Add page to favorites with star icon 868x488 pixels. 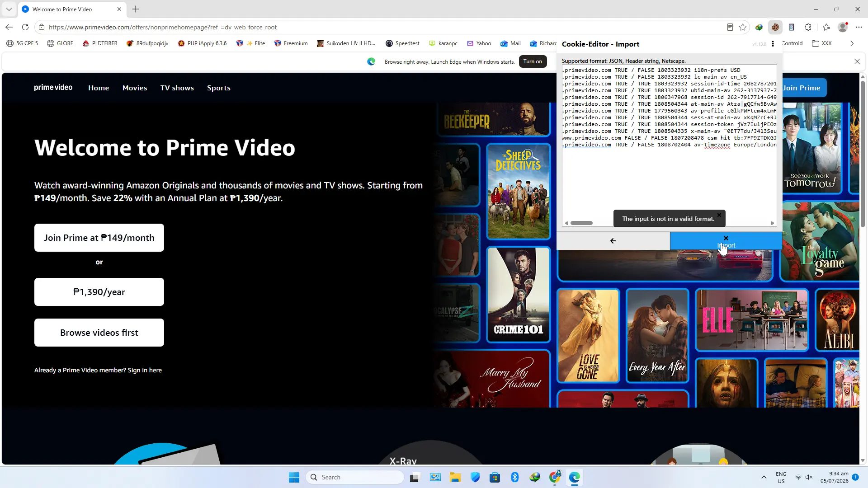click(x=743, y=27)
